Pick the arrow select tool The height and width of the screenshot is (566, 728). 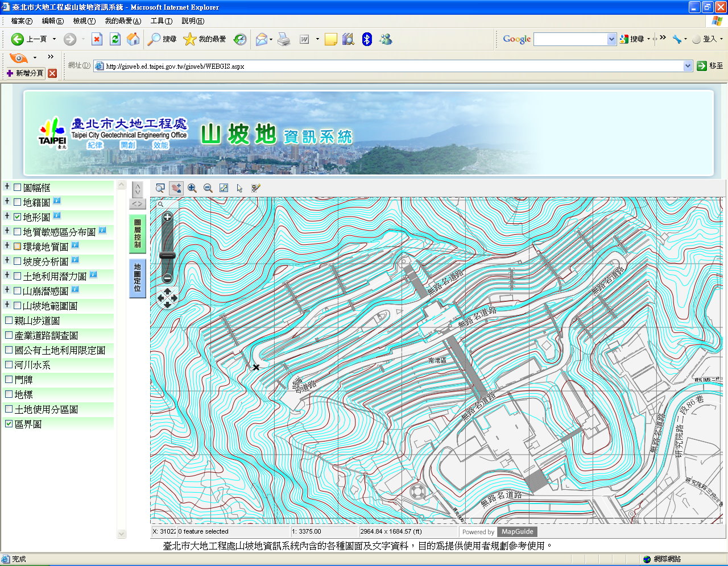click(x=240, y=188)
